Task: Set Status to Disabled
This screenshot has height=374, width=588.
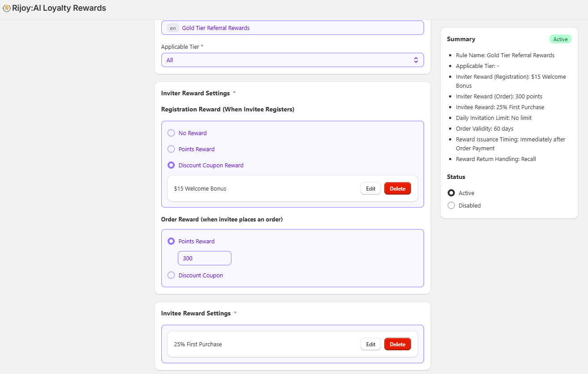Action: coord(451,205)
